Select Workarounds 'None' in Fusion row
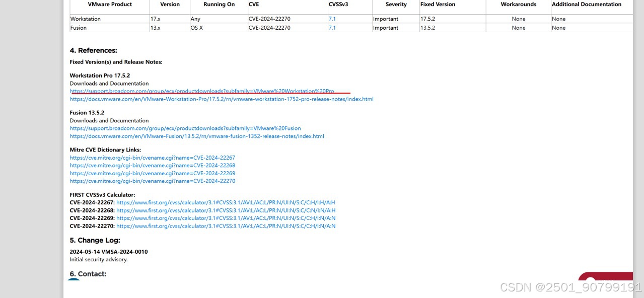Image resolution: width=644 pixels, height=298 pixels. tap(519, 28)
